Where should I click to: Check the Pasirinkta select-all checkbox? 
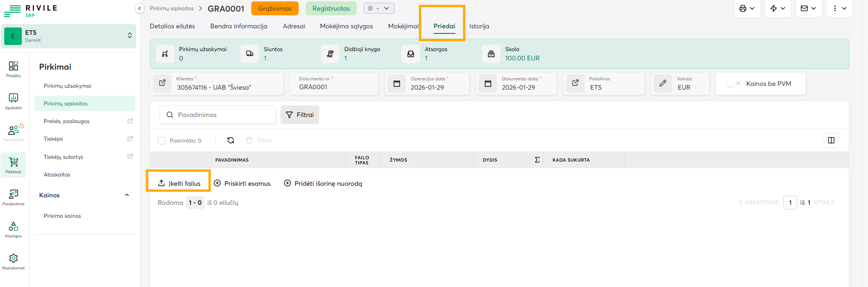click(x=161, y=141)
